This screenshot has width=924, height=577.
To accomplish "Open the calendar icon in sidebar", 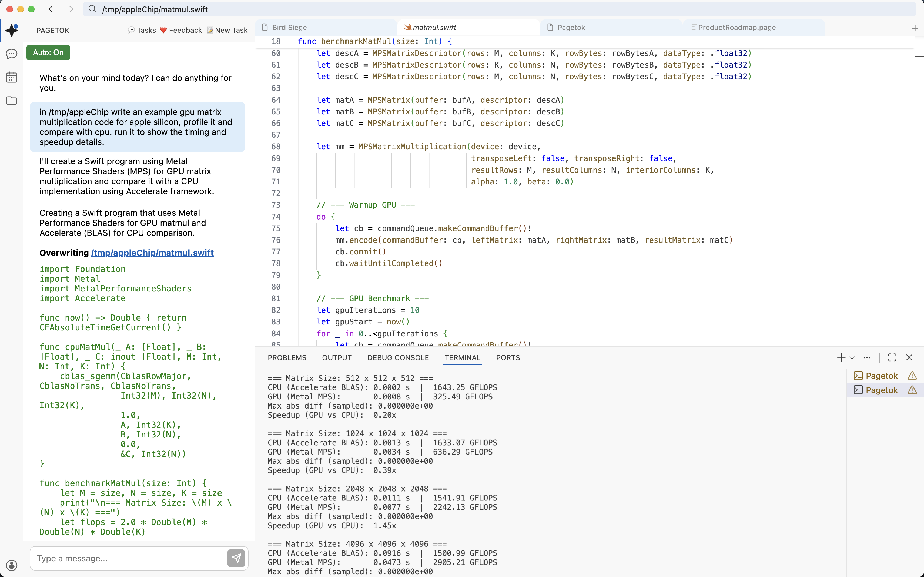I will click(11, 77).
